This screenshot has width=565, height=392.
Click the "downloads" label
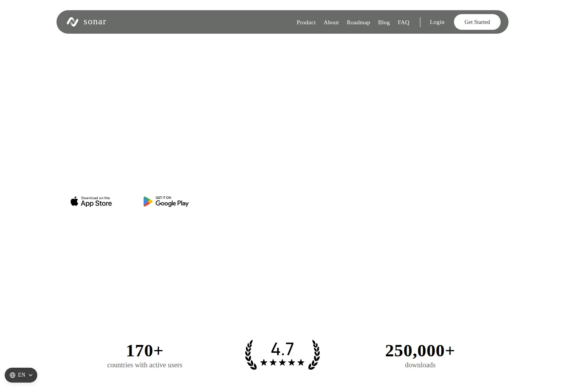[x=420, y=365]
